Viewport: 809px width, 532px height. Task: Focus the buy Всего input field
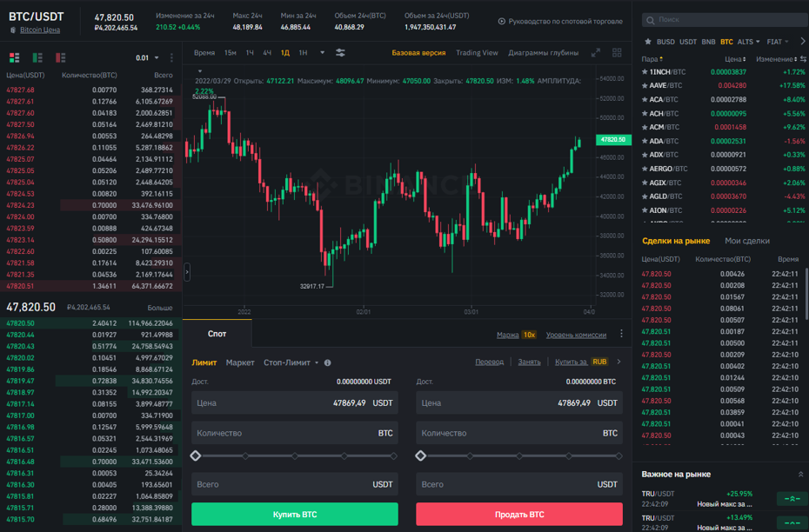coord(295,484)
